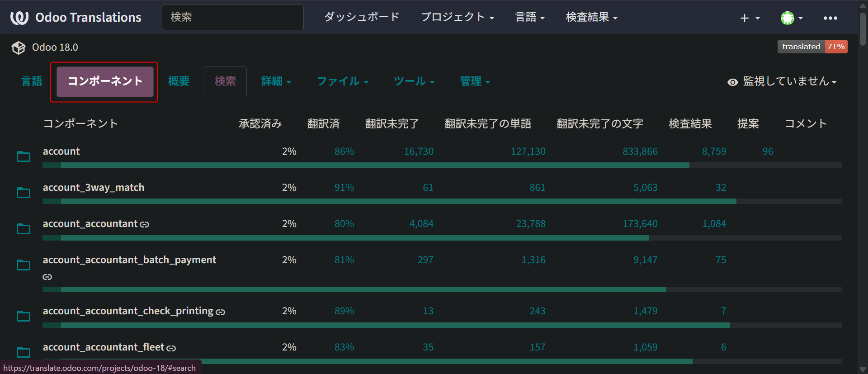This screenshot has height=374, width=868.
Task: Click the Odoo 18.0 project cube icon
Action: click(19, 47)
